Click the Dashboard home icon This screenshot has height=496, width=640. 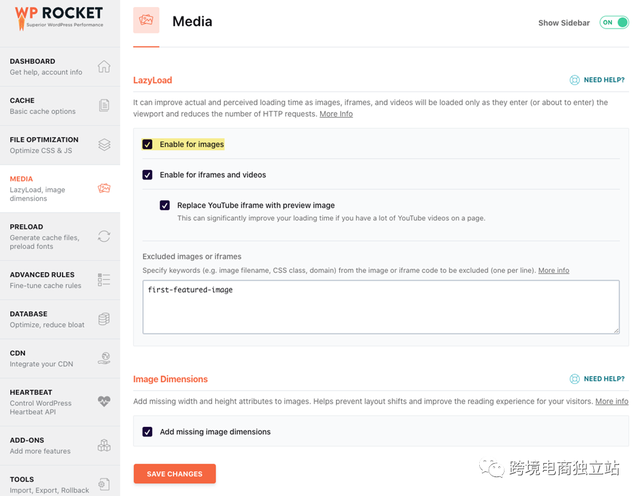click(x=104, y=66)
